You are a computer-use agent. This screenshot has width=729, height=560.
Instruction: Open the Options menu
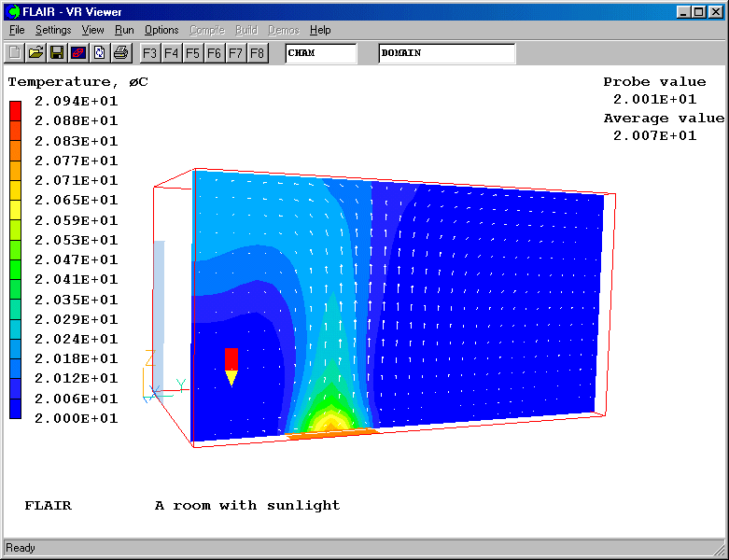(161, 30)
